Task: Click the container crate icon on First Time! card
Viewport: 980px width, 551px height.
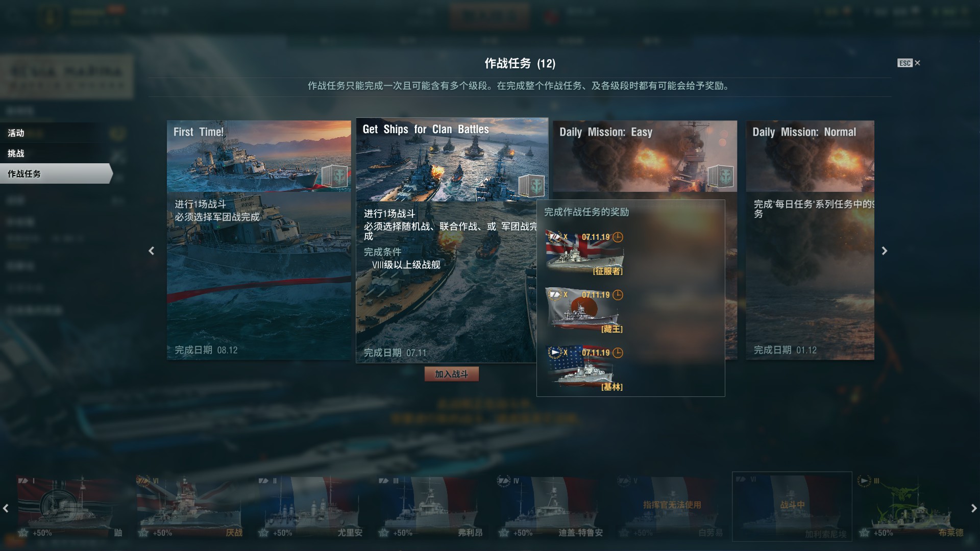Action: coord(334,177)
